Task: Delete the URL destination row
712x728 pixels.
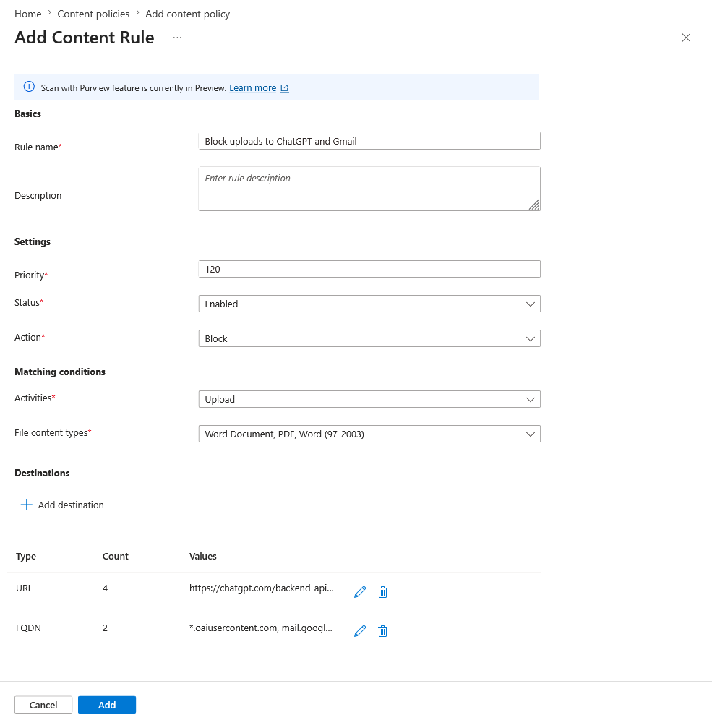Action: tap(383, 592)
